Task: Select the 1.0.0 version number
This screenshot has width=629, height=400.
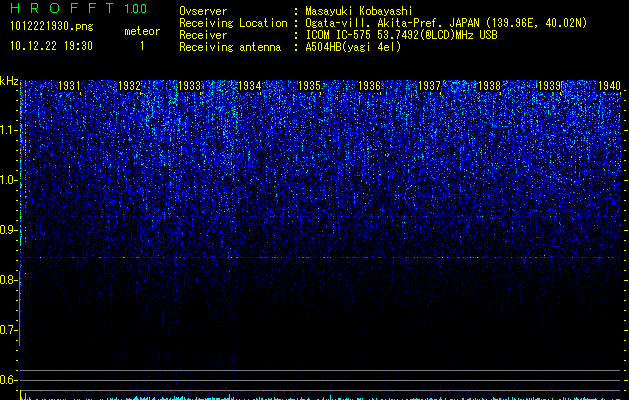Action: pyautogui.click(x=135, y=9)
